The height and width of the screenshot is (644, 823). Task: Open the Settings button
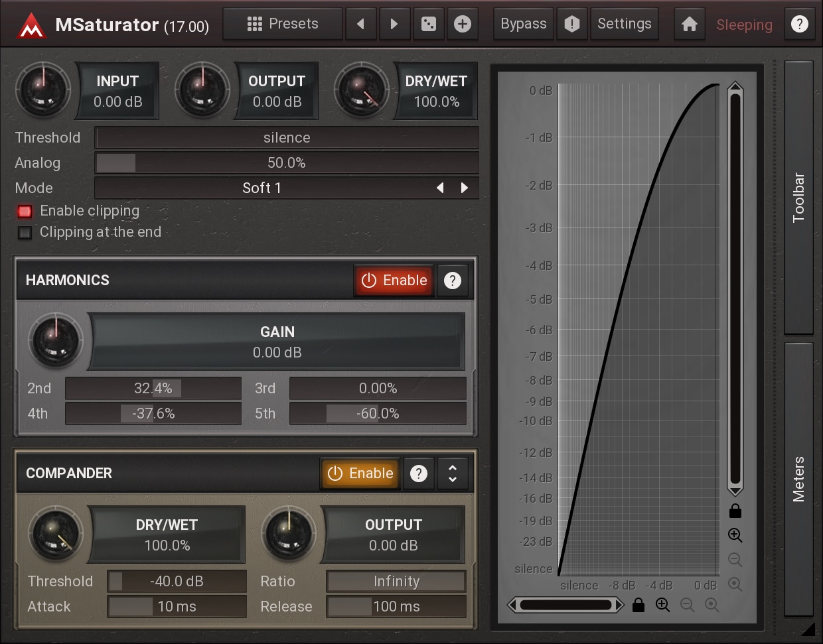(x=624, y=25)
